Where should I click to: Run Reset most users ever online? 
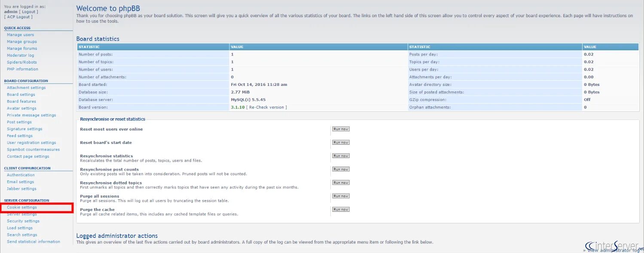pos(341,129)
